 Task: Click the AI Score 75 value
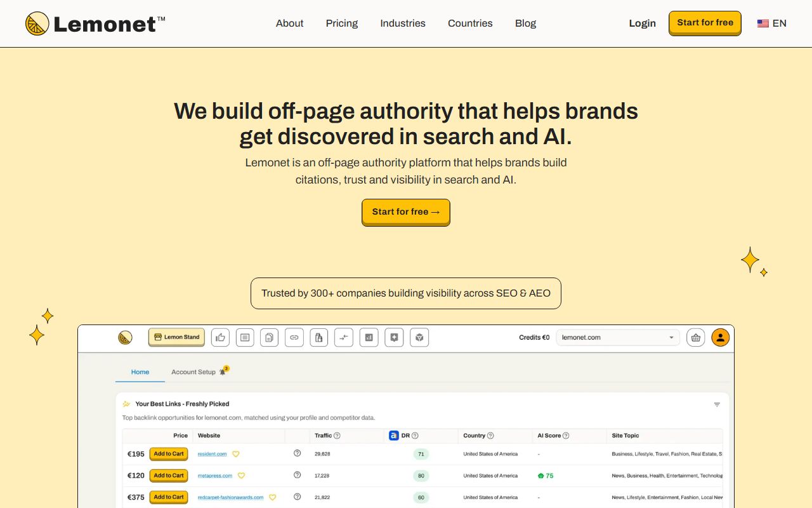(x=546, y=476)
